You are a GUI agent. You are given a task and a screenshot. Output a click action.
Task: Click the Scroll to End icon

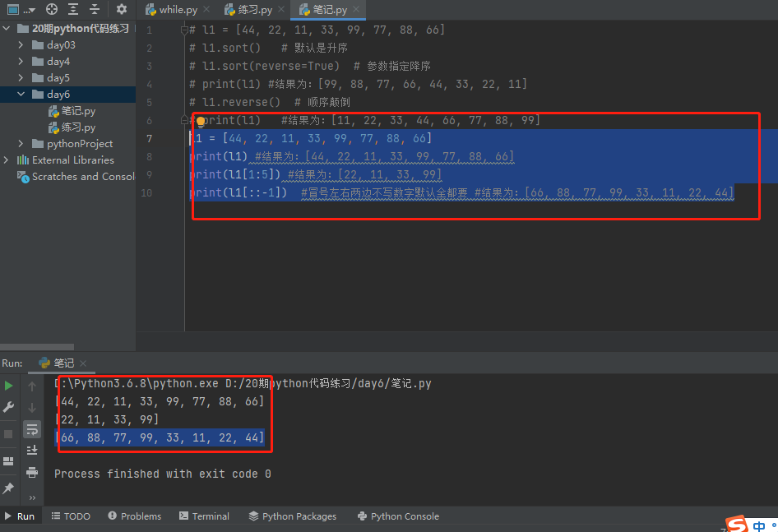pos(32,450)
